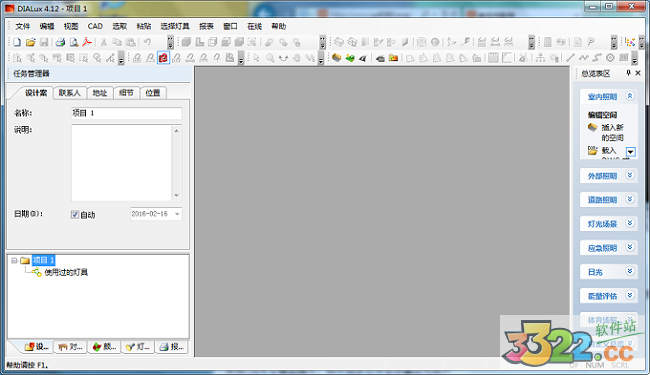Click the street scene icon in the toolbar
This screenshot has width=650, height=375.
[363, 58]
